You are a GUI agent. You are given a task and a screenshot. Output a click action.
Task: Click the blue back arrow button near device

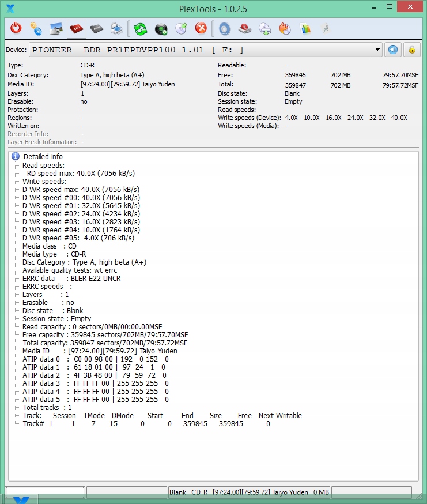(392, 50)
